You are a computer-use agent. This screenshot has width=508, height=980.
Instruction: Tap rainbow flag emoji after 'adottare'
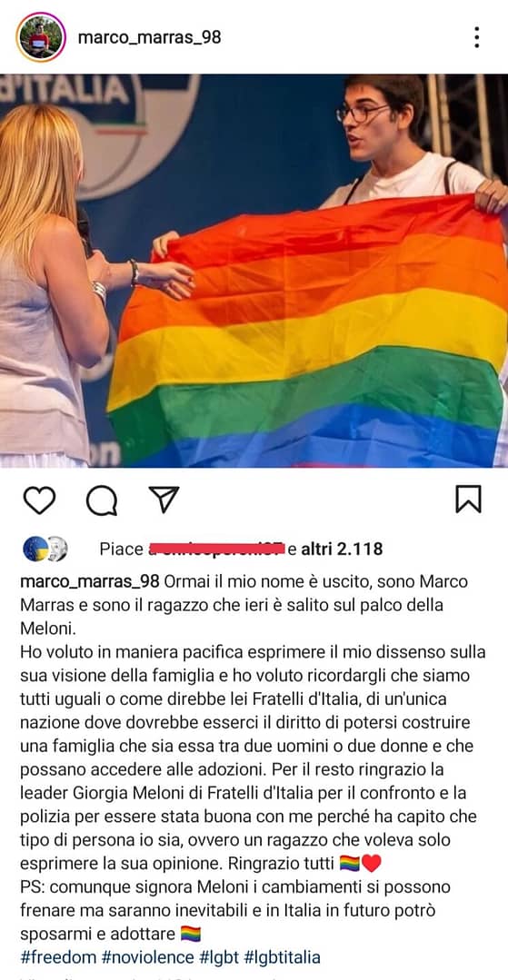[x=190, y=934]
